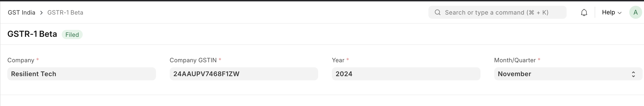The height and width of the screenshot is (106, 644).
Task: Open the notifications bell
Action: coord(584,12)
